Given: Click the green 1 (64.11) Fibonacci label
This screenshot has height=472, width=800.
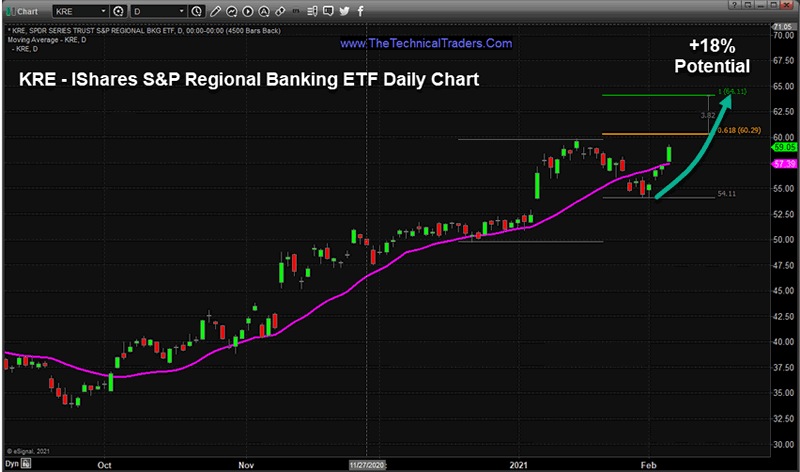Looking at the screenshot, I should click(x=732, y=91).
